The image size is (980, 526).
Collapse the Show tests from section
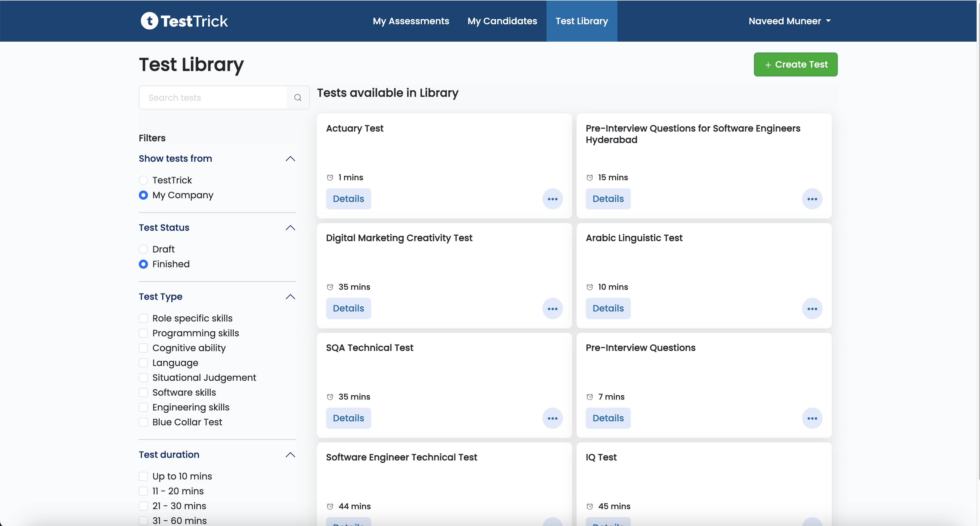pos(290,159)
